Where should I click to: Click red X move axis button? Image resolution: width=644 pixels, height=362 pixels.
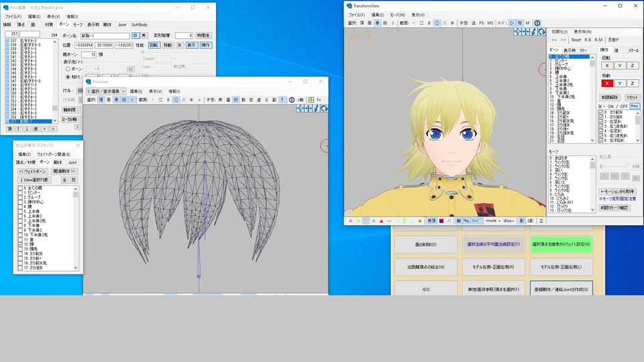pyautogui.click(x=607, y=83)
